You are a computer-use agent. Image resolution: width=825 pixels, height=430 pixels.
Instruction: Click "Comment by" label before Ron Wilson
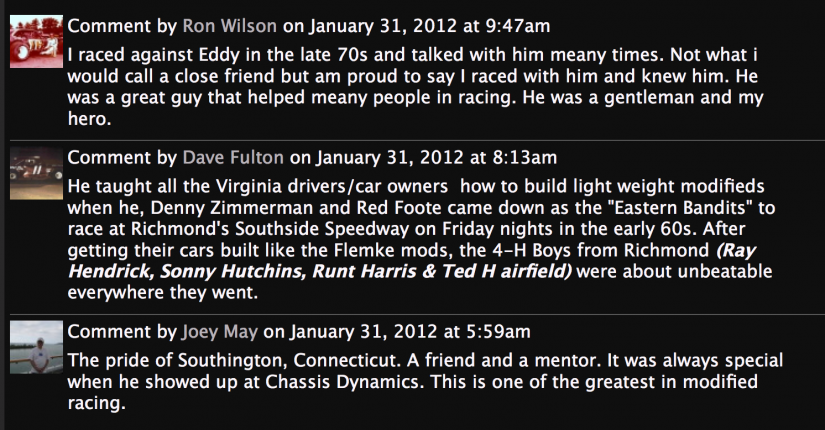(122, 26)
